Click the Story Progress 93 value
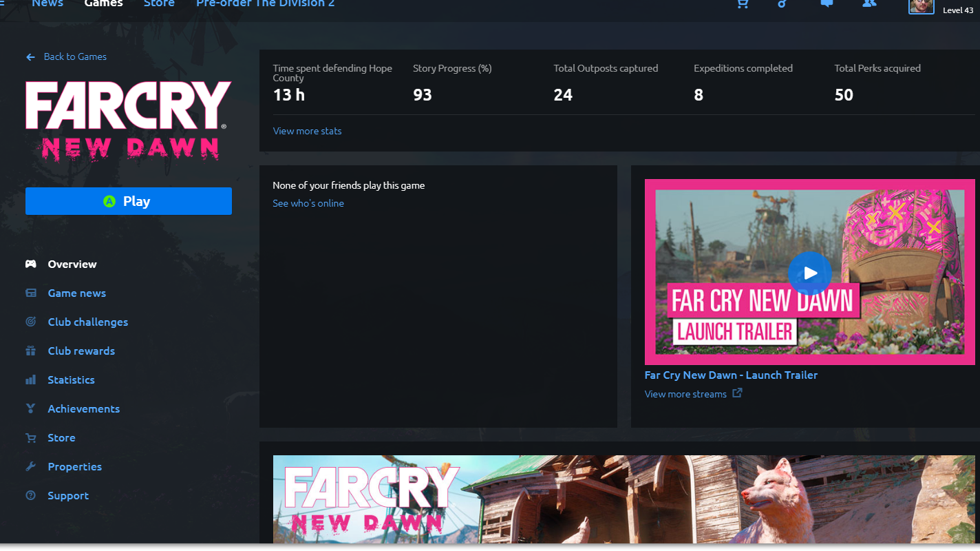 click(423, 95)
